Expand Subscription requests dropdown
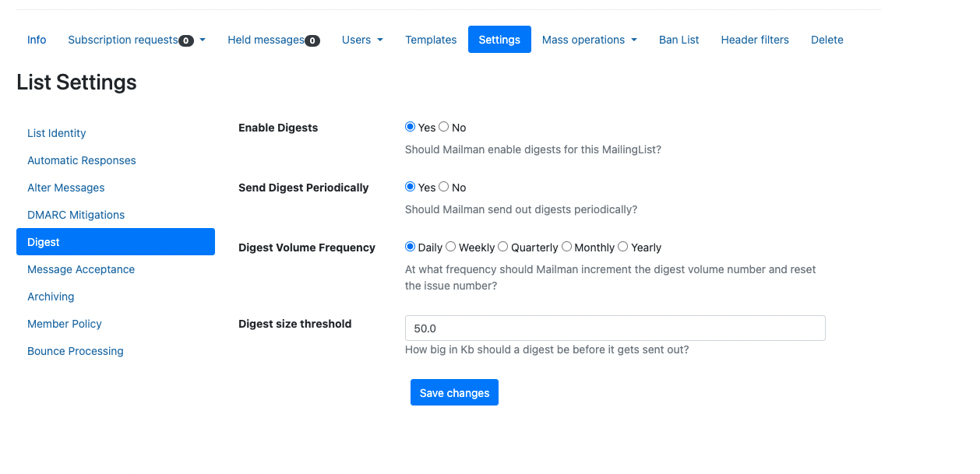980x474 pixels. coord(136,40)
